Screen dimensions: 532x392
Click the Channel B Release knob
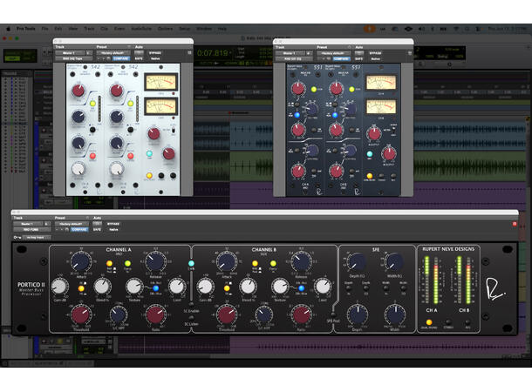301,262
